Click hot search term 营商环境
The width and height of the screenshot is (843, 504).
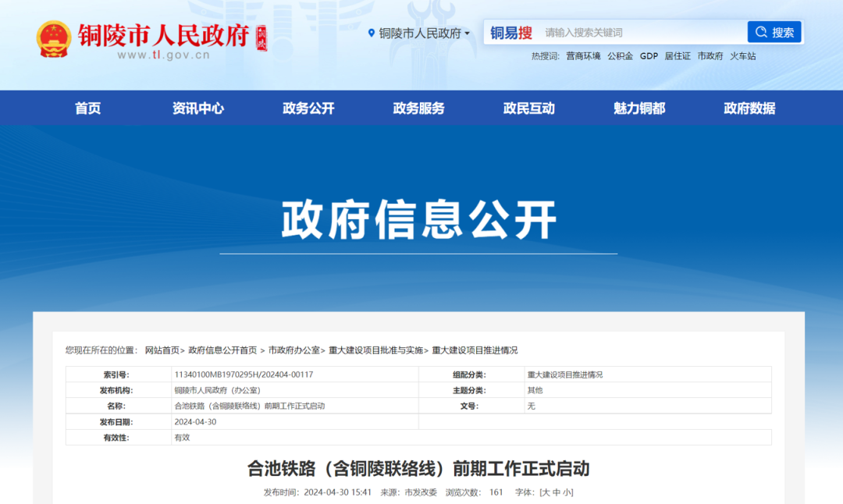tap(583, 56)
